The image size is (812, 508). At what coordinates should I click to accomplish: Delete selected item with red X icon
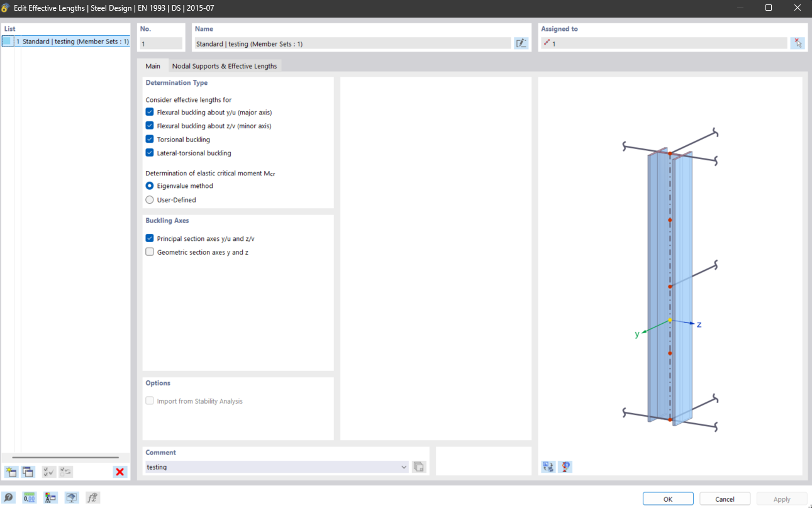point(120,472)
